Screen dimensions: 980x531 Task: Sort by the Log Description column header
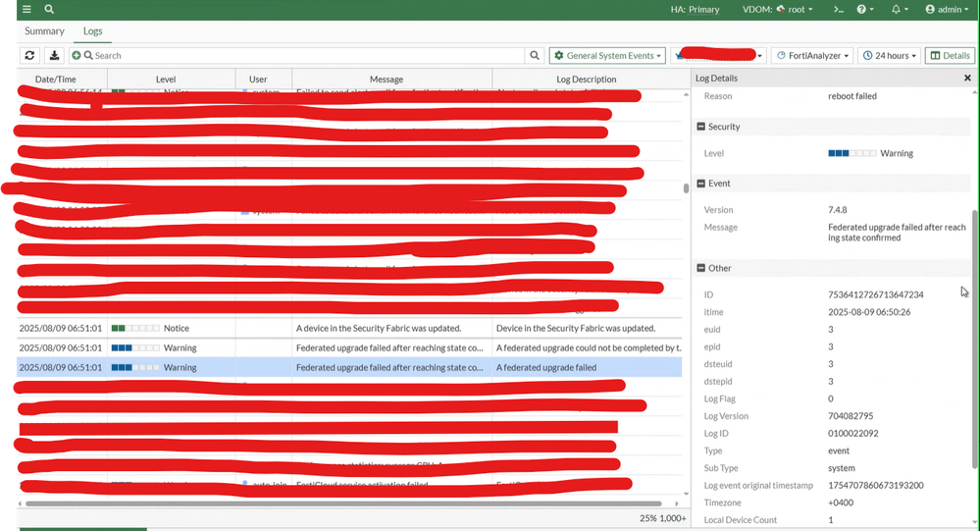(587, 80)
